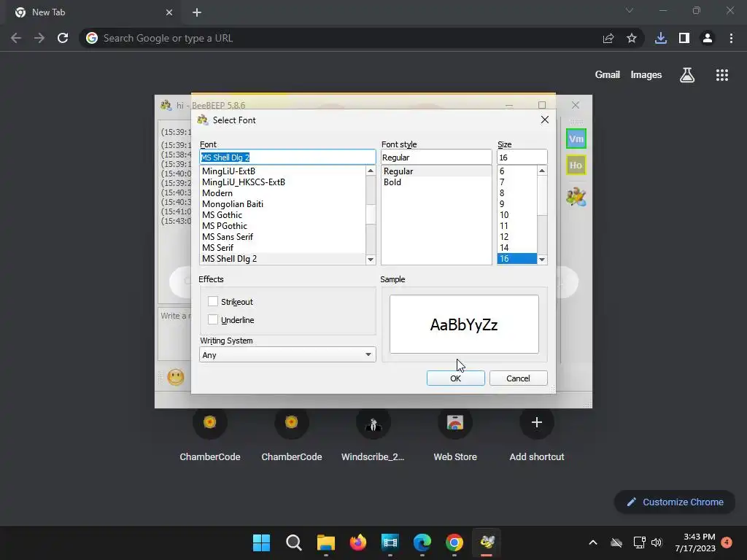Select MS PGothic font
747x560 pixels.
pos(283,226)
